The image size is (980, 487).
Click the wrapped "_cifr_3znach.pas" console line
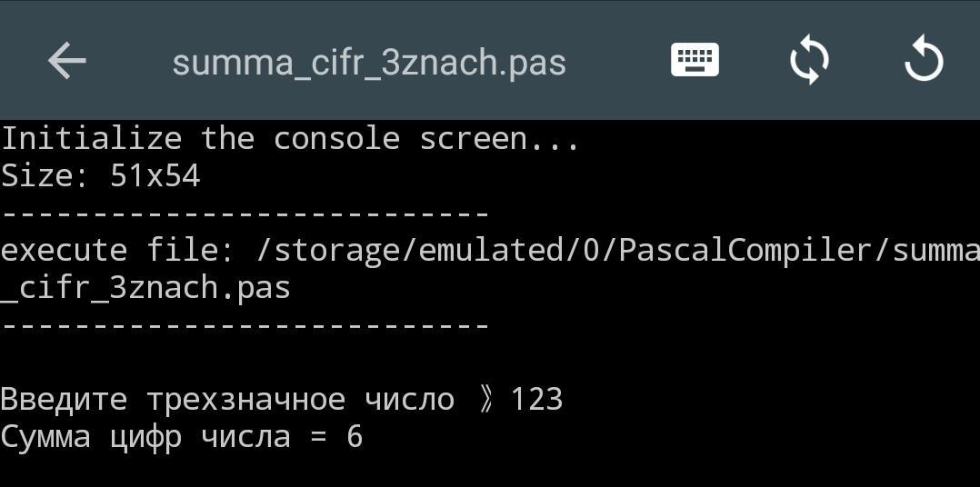pos(145,288)
